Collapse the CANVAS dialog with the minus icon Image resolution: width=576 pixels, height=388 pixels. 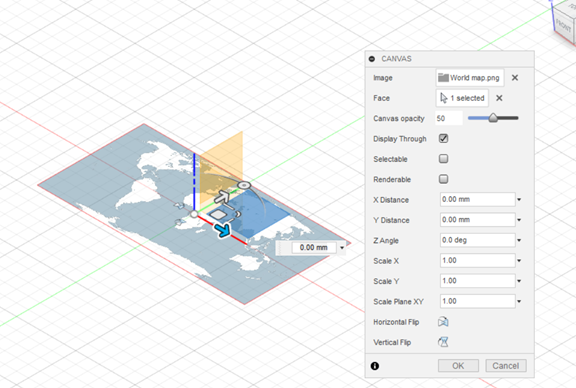tap(372, 59)
